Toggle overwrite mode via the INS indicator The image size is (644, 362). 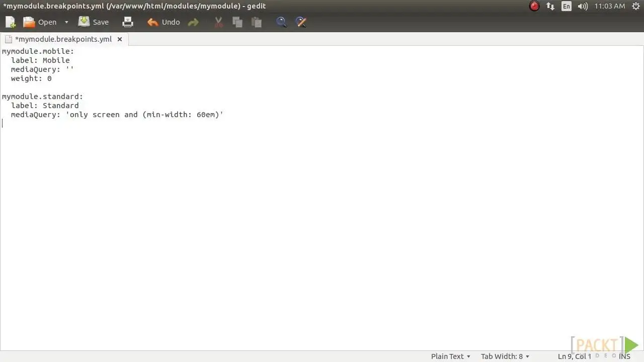[x=624, y=356]
